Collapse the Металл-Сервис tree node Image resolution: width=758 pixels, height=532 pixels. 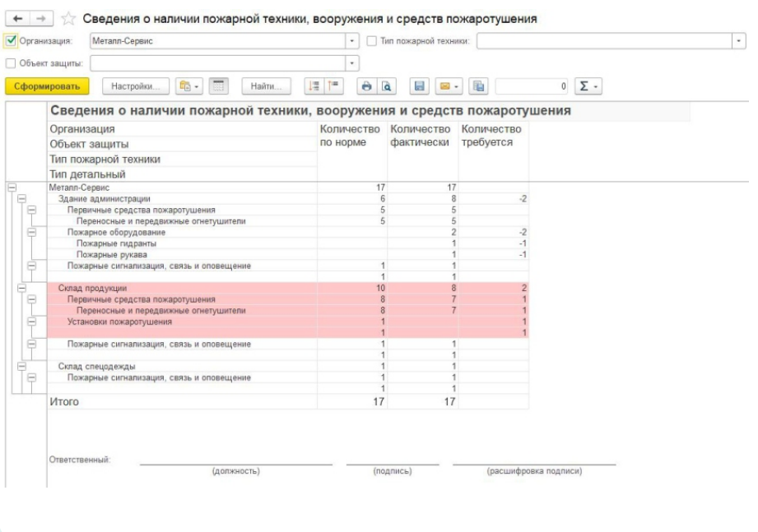[12, 187]
